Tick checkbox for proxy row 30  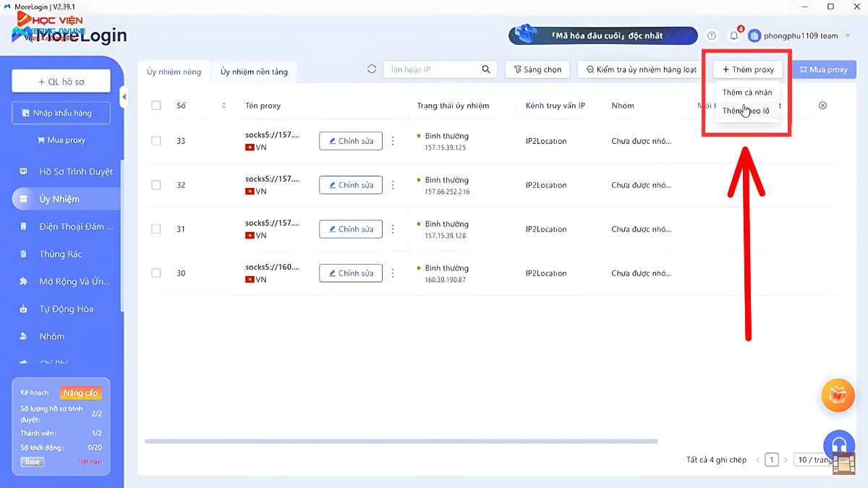click(156, 273)
